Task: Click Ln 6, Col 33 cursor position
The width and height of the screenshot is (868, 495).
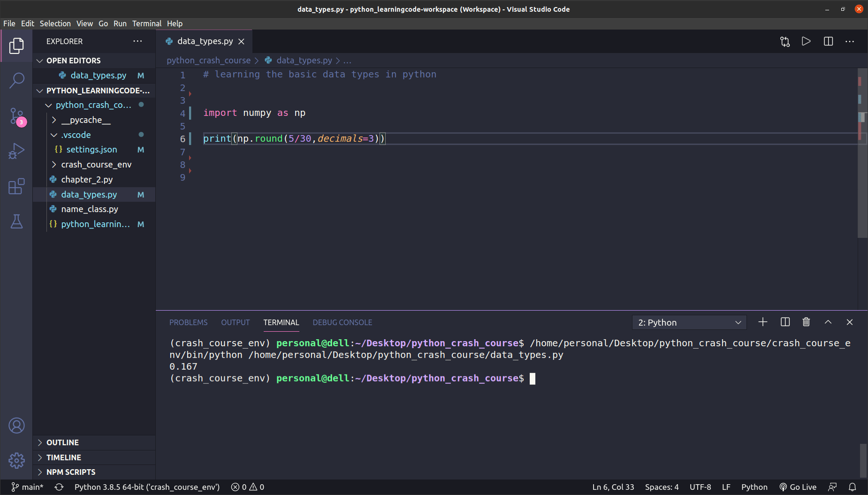Action: pyautogui.click(x=613, y=487)
